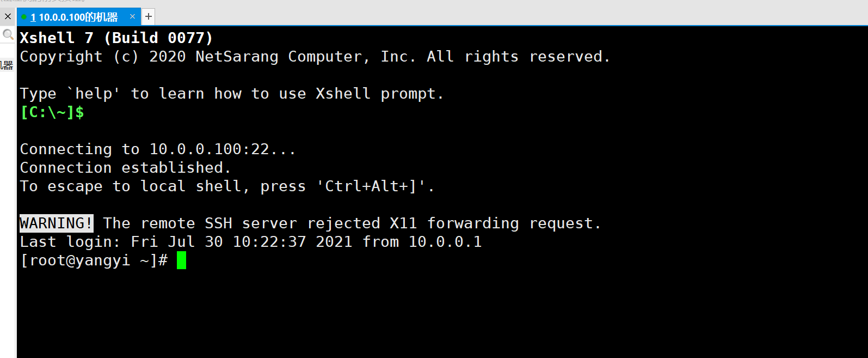This screenshot has width=868, height=358.
Task: Click the [root@yangyi ~]# shell prompt
Action: click(x=94, y=260)
